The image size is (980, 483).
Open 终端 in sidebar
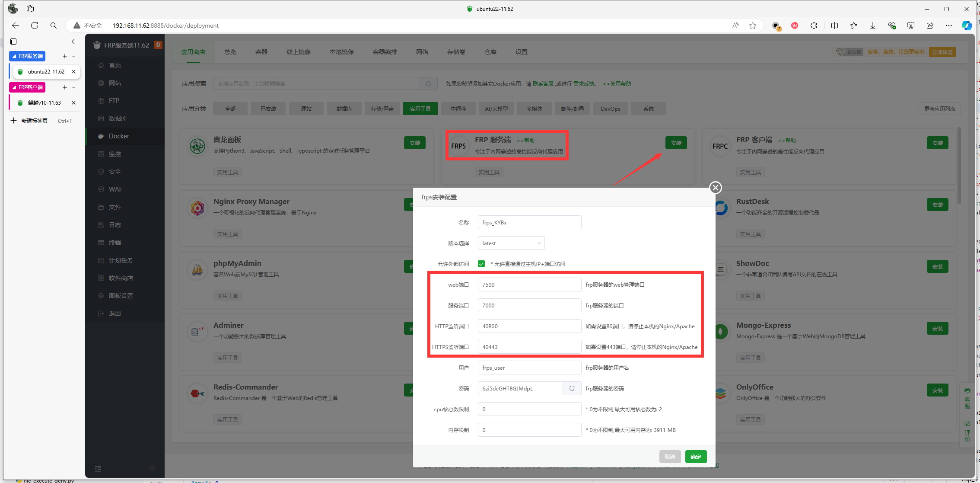click(115, 243)
